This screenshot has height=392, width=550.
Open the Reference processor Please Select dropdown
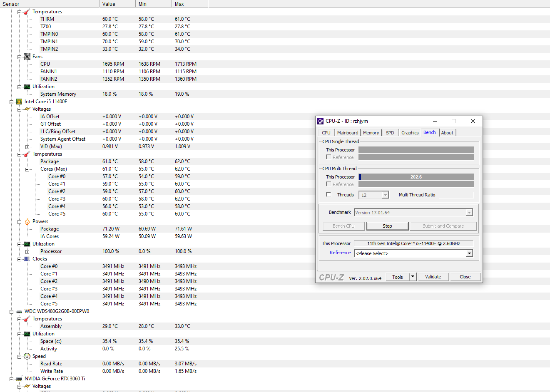pyautogui.click(x=469, y=253)
